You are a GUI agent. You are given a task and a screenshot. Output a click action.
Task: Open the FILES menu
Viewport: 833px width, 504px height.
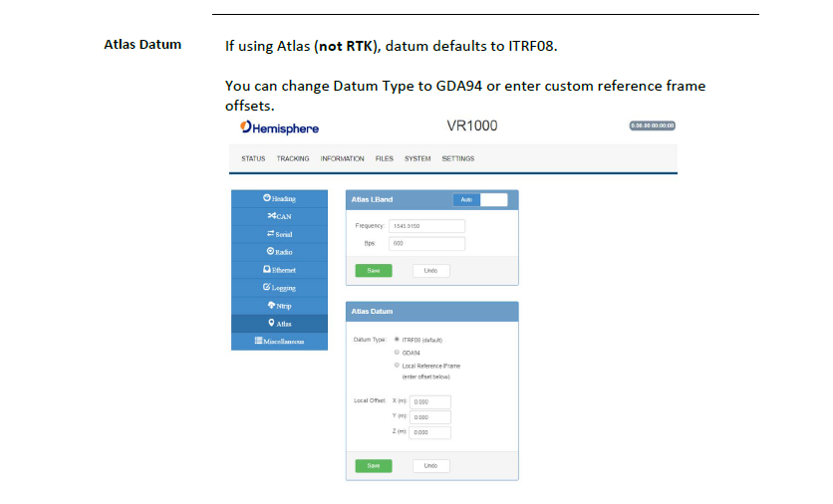point(385,158)
